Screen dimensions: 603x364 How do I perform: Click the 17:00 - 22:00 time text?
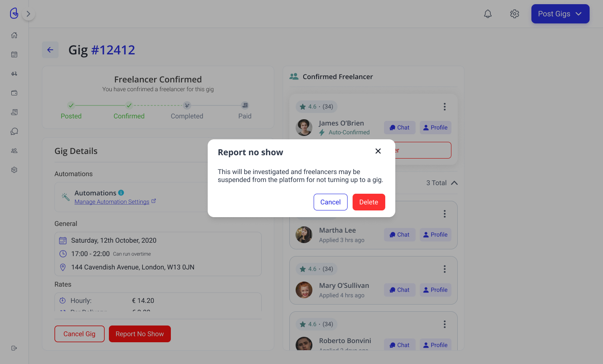click(90, 254)
